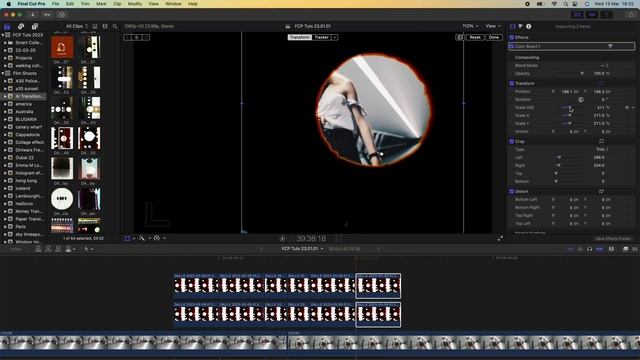The width and height of the screenshot is (640, 360).
Task: Open clip appearance options icon in browser
Action: 105,26
